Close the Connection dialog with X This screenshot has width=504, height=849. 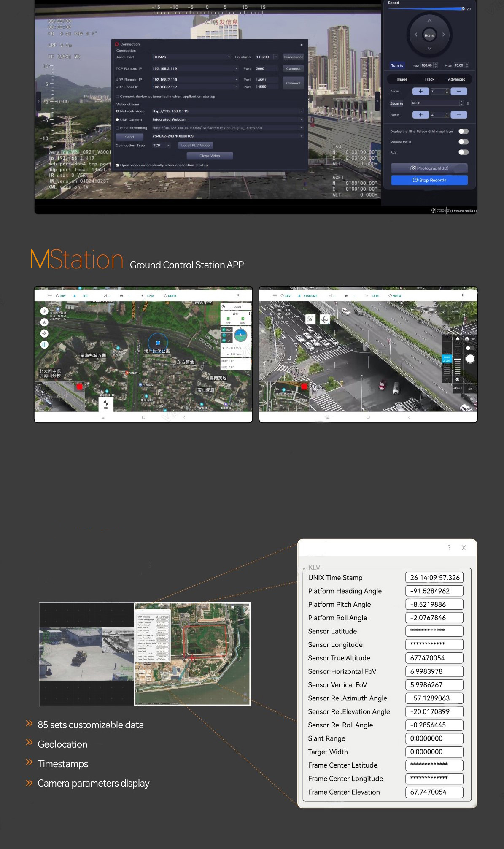click(302, 44)
